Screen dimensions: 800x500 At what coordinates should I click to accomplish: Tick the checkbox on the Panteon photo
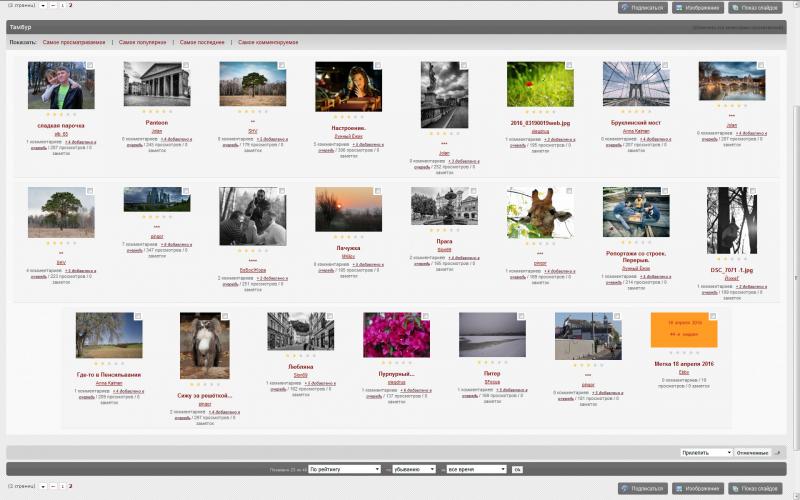click(x=186, y=65)
